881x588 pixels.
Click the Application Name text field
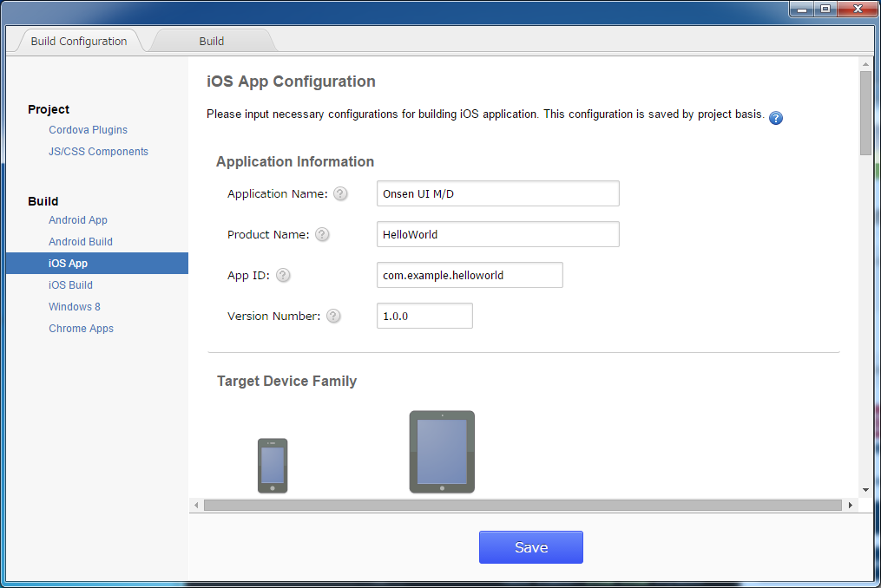(497, 193)
